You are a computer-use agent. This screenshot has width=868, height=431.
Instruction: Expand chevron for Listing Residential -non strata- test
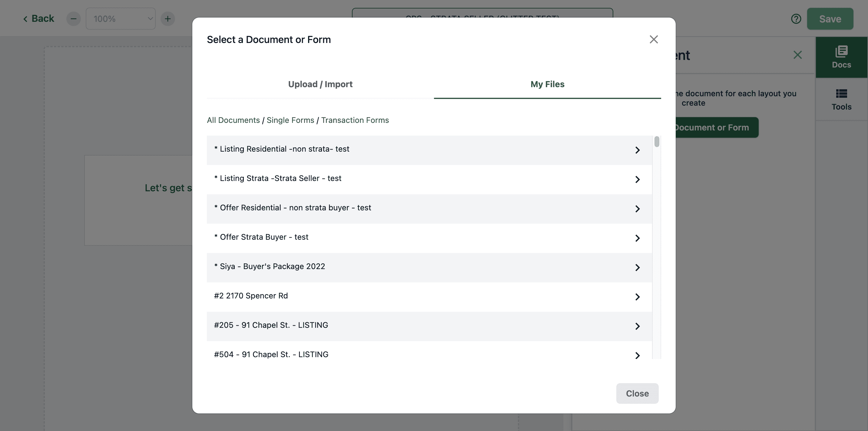click(637, 150)
